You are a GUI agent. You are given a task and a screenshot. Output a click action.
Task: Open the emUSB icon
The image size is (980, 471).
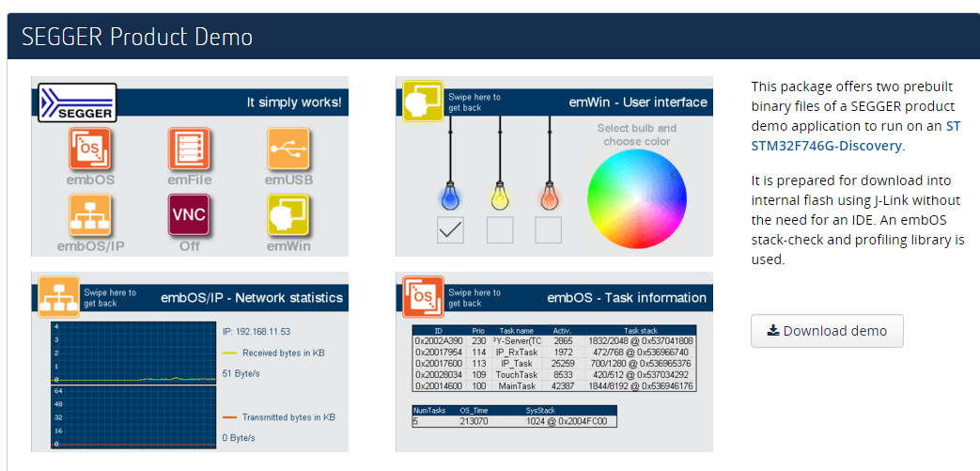click(x=288, y=149)
